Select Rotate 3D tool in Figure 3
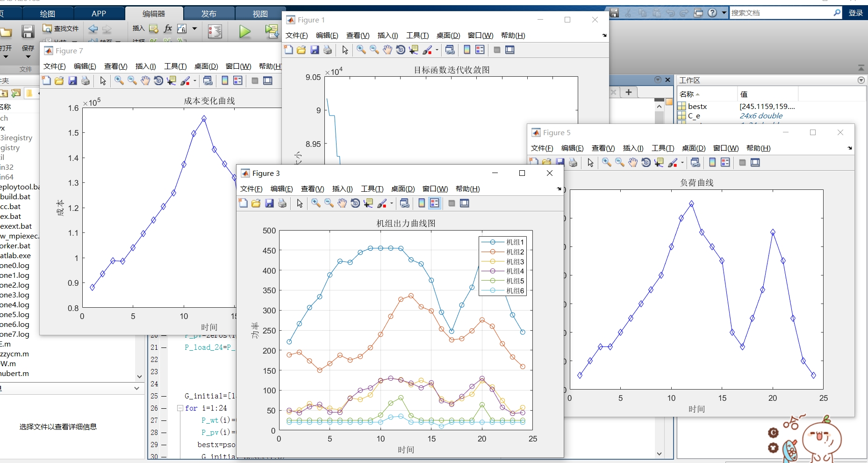The image size is (868, 463). tap(355, 203)
